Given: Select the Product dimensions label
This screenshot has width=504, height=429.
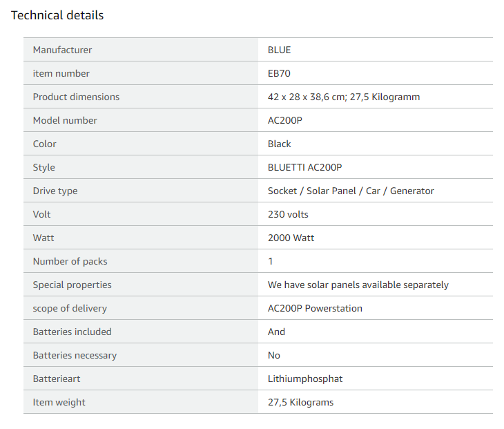Looking at the screenshot, I should tap(76, 97).
